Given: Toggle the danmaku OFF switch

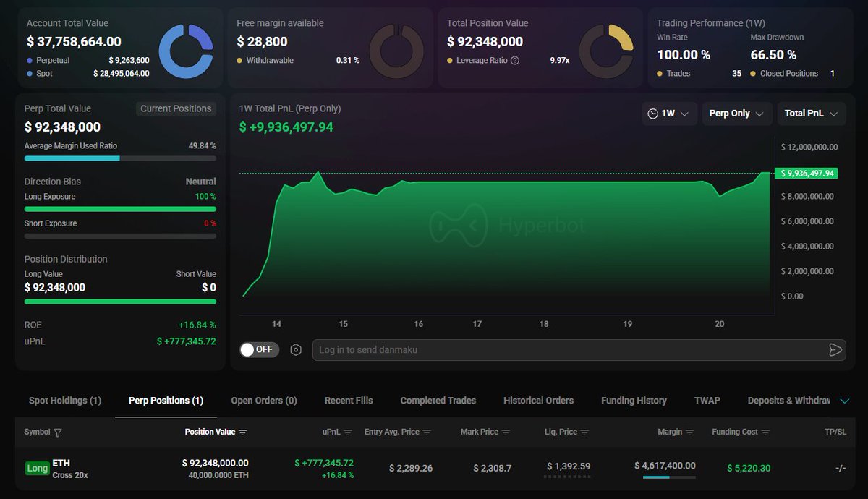Looking at the screenshot, I should [x=259, y=350].
